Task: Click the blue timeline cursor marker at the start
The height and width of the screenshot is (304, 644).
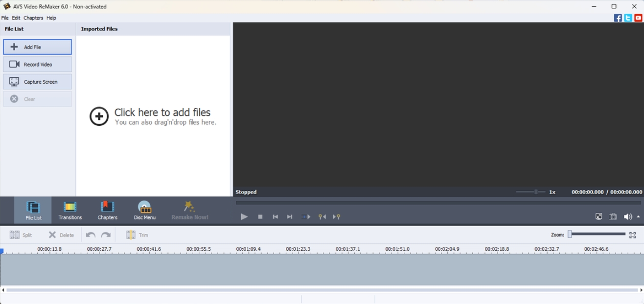Action: click(2, 251)
